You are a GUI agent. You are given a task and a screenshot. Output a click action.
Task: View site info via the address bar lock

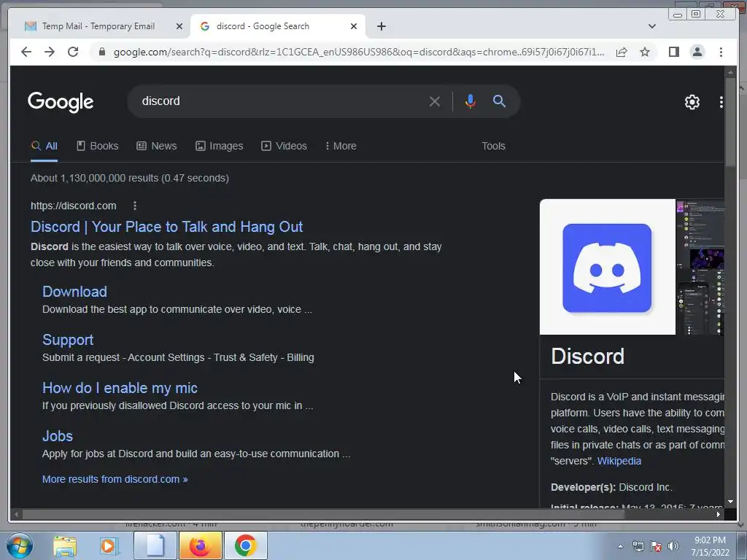(x=101, y=52)
